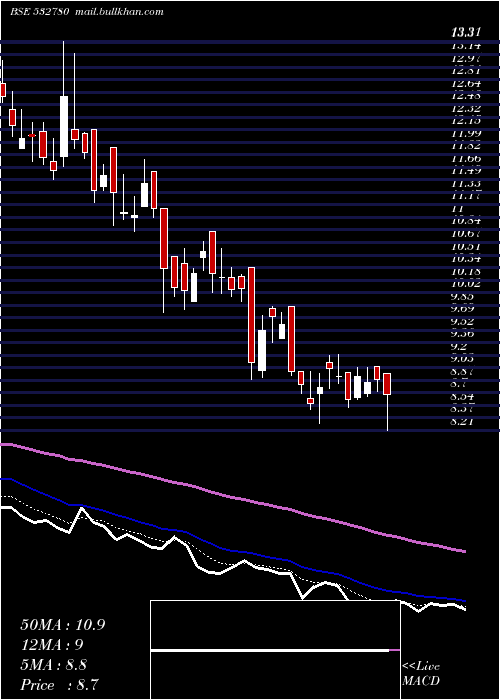
Task: Click the price axis label 10.18
Action: click(466, 271)
